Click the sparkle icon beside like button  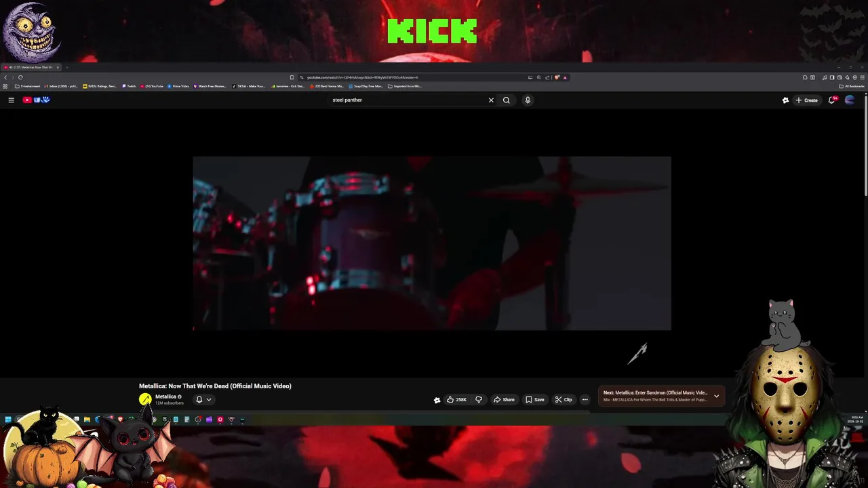point(437,400)
